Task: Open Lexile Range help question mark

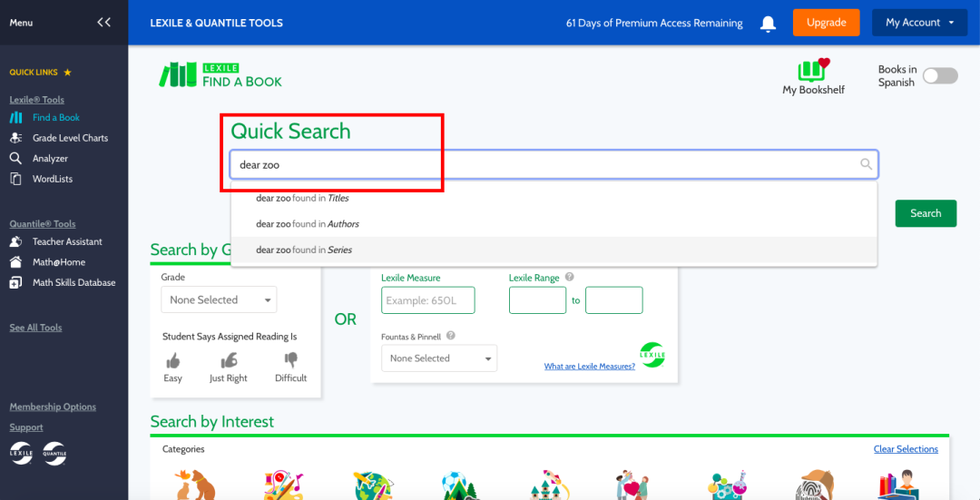Action: (569, 277)
